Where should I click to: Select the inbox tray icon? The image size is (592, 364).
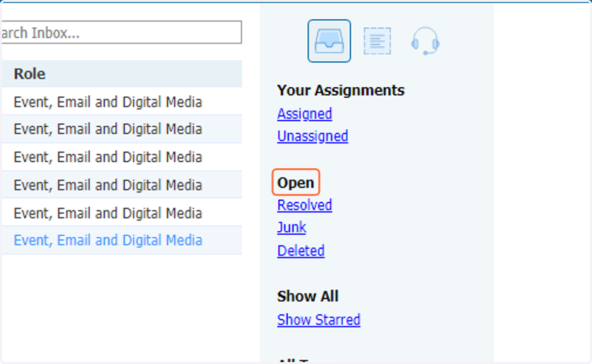pyautogui.click(x=329, y=41)
